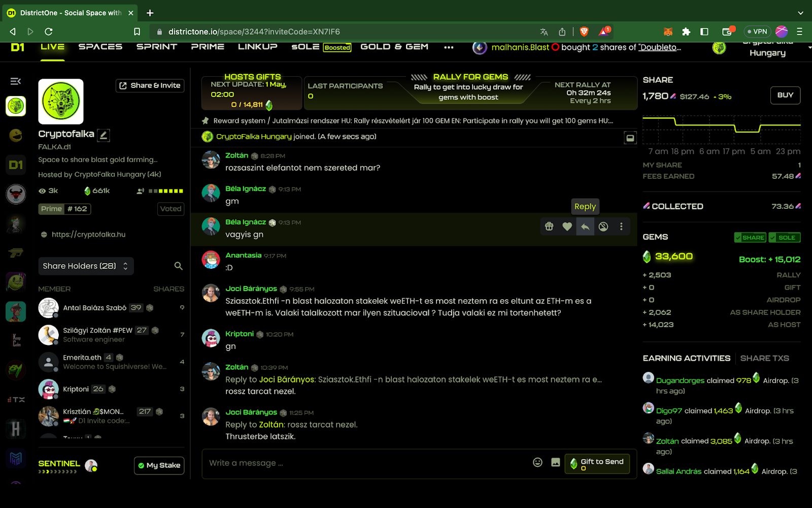Open the tab search chevron
812x508 pixels.
point(800,13)
